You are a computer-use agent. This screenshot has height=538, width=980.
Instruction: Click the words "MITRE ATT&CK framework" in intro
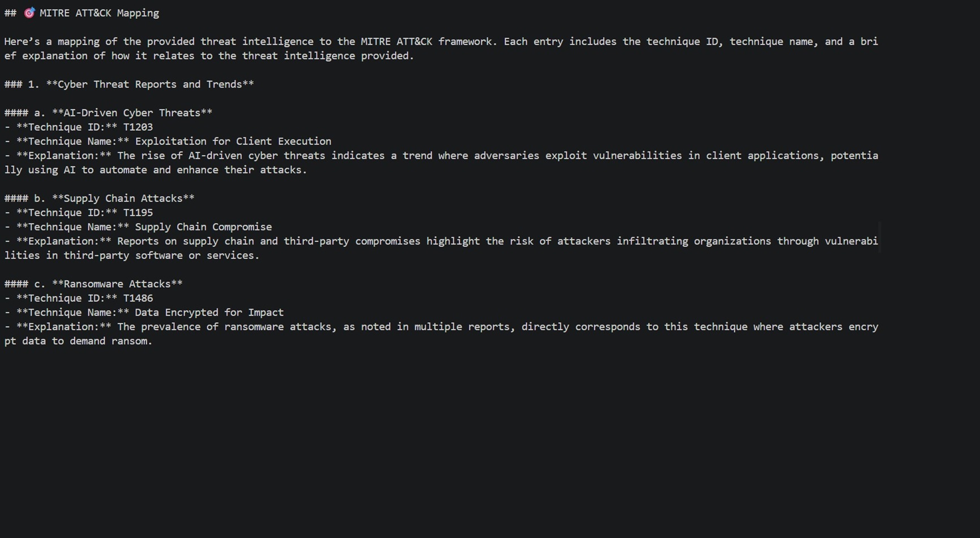pos(426,41)
